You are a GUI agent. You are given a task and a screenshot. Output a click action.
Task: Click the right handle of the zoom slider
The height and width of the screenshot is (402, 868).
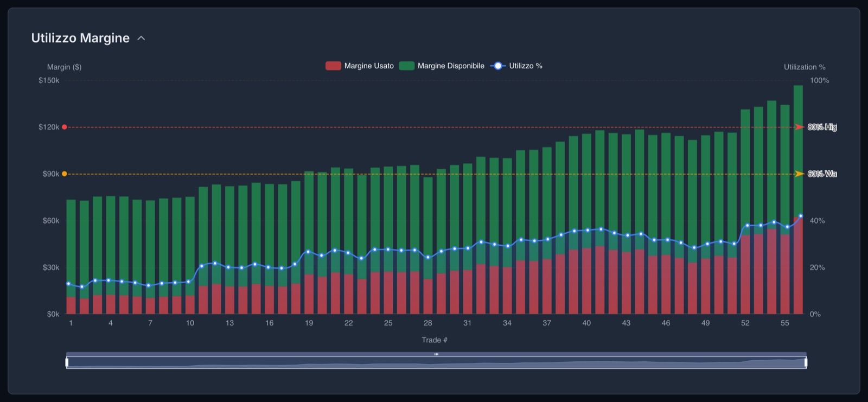click(806, 362)
